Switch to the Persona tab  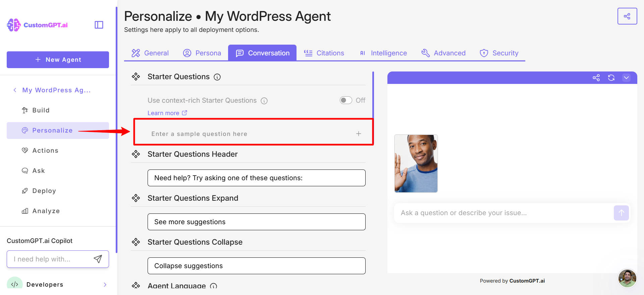click(202, 53)
